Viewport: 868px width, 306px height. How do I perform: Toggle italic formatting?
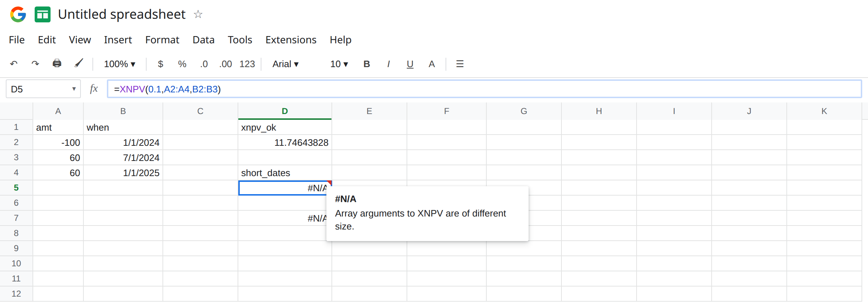click(x=389, y=64)
